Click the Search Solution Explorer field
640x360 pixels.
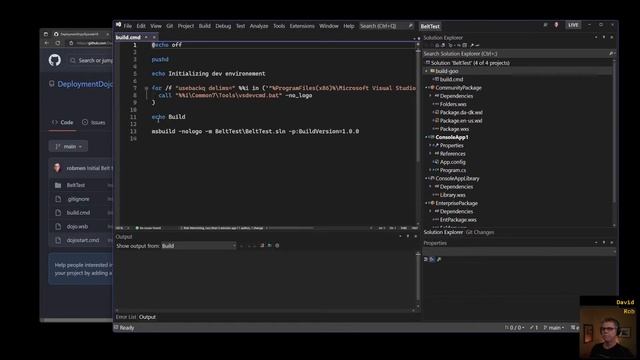518,54
